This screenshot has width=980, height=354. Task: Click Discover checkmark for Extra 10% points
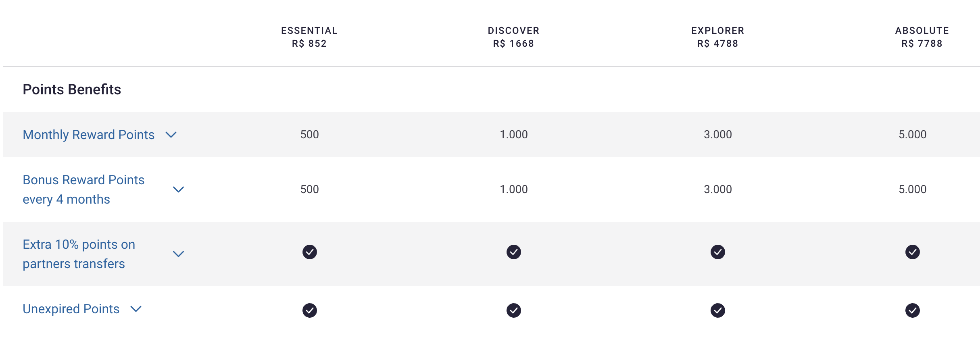(513, 252)
